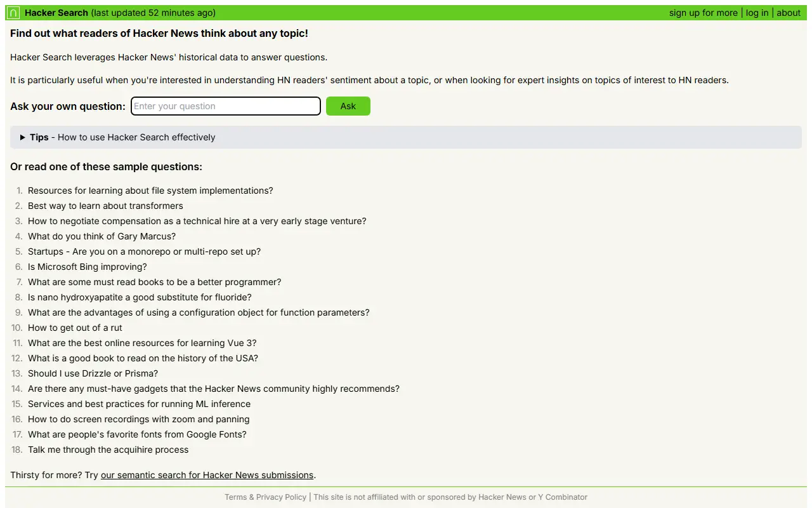The height and width of the screenshot is (508, 812).
Task: Read Talk me through the acquihire process
Action: tap(108, 450)
